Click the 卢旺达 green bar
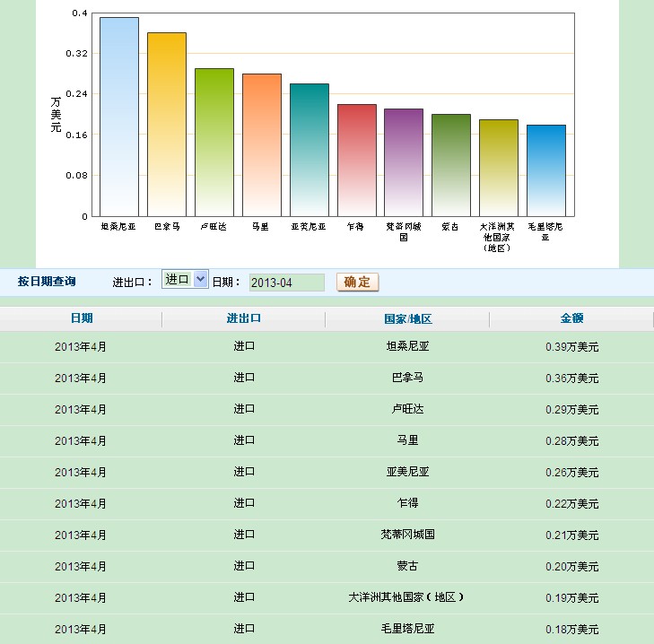Screen dimensions: 654x644 [x=214, y=143]
